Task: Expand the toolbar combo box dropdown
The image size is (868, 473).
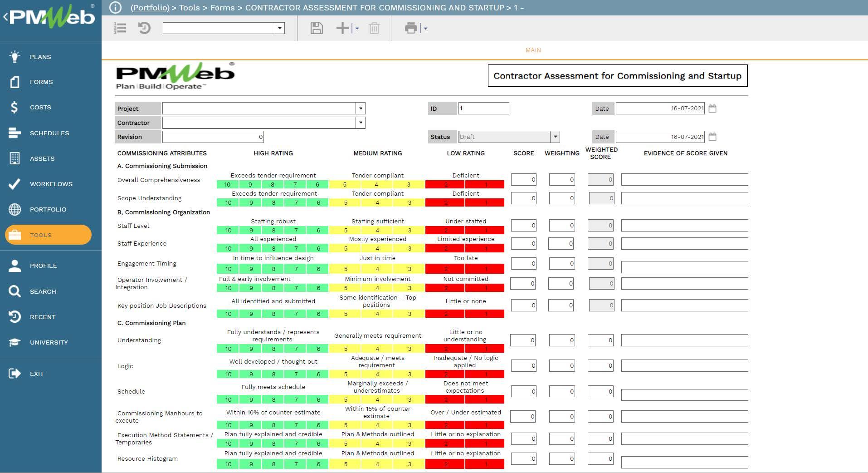Action: 280,28
